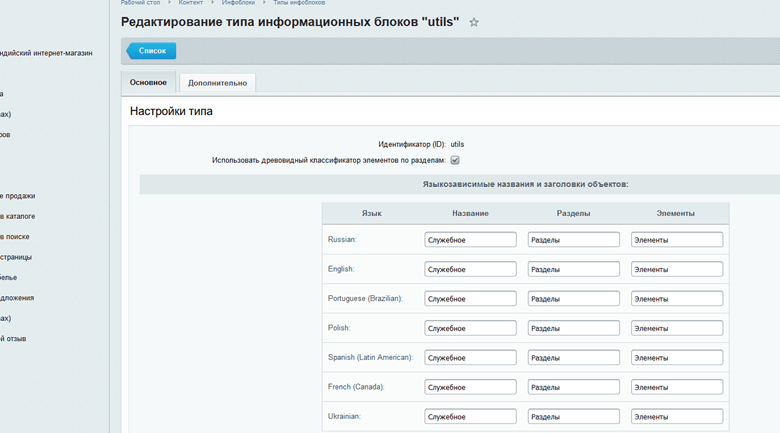Open the 'в поиске' sidebar item
The width and height of the screenshot is (780, 433).
pyautogui.click(x=15, y=237)
